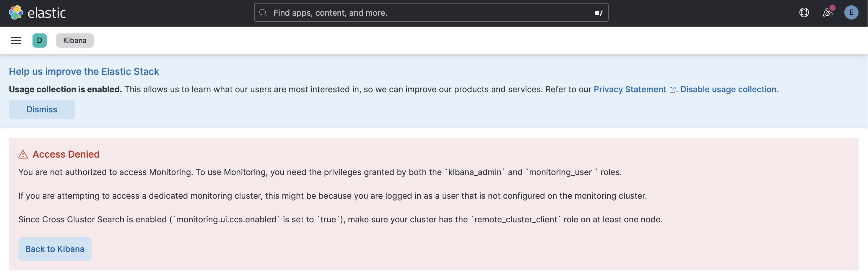Open the help menu via life-ring icon
Viewport: 868px width, 275px height.
tap(804, 12)
